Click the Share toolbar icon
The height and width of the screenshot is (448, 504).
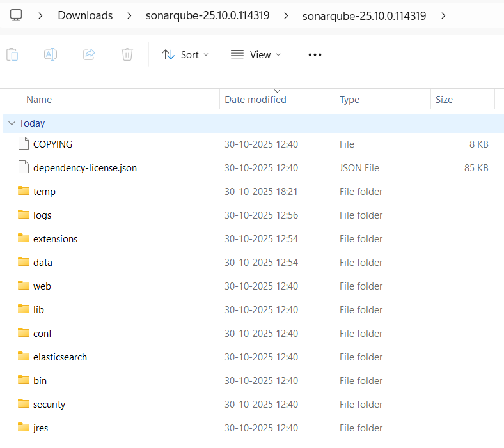click(89, 54)
